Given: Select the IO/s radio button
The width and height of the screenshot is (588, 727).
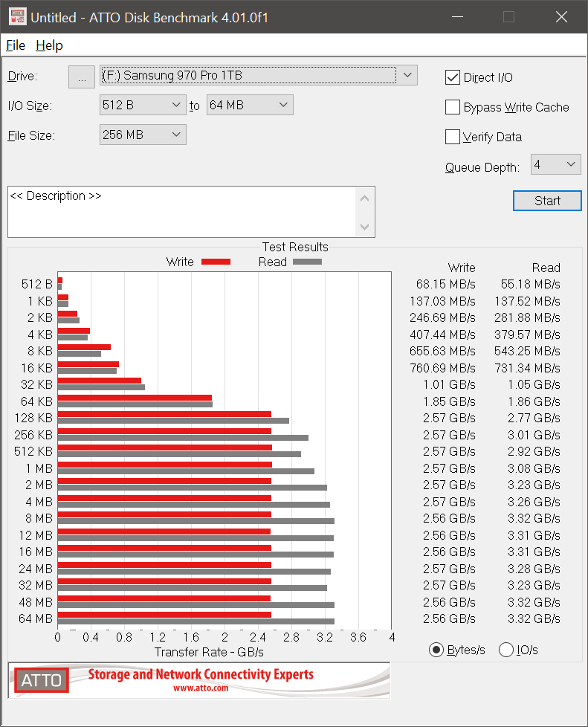Looking at the screenshot, I should tap(506, 650).
